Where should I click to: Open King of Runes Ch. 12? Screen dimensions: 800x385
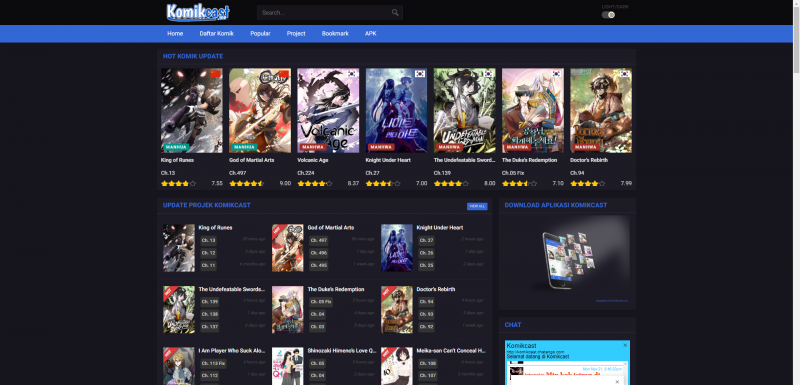[209, 253]
